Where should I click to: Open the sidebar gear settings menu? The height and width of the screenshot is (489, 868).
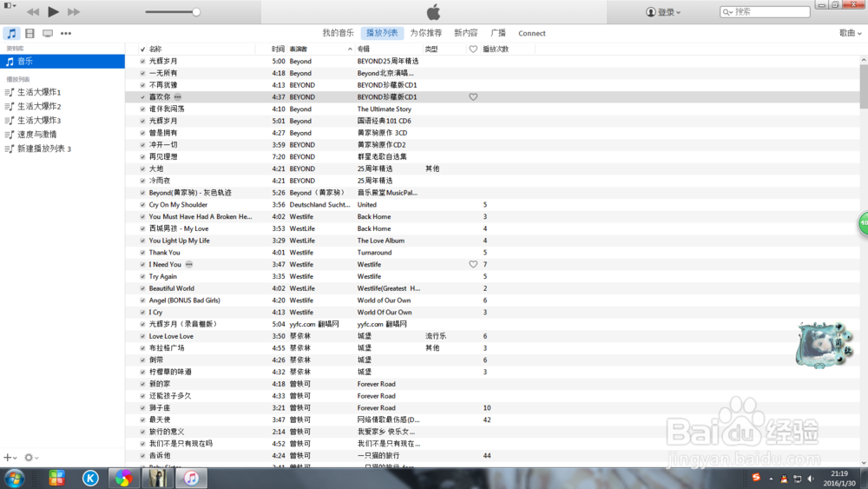31,458
